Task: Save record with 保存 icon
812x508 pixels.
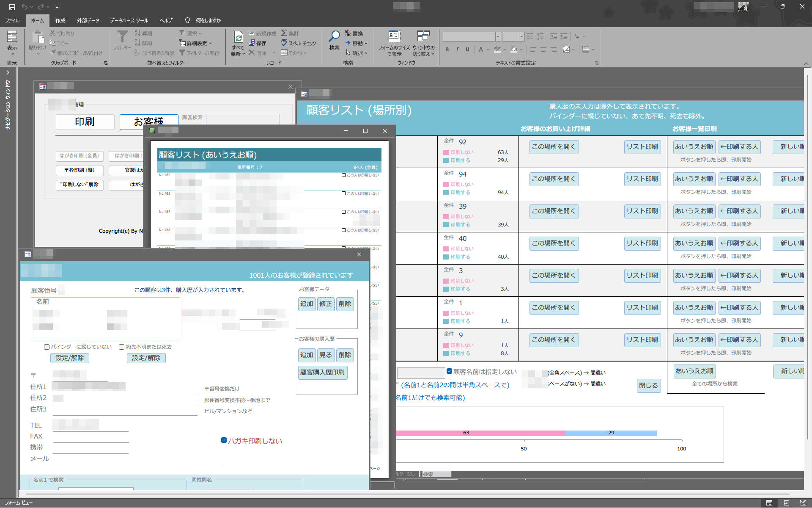Action: (258, 43)
